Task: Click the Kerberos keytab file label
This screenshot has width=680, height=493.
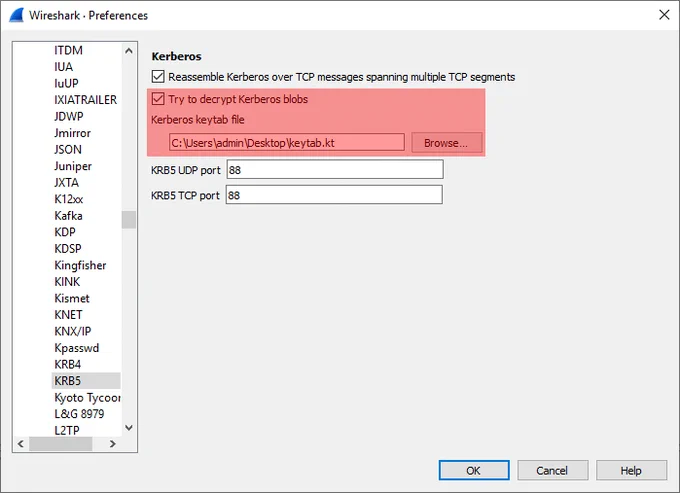Action: tap(198, 120)
